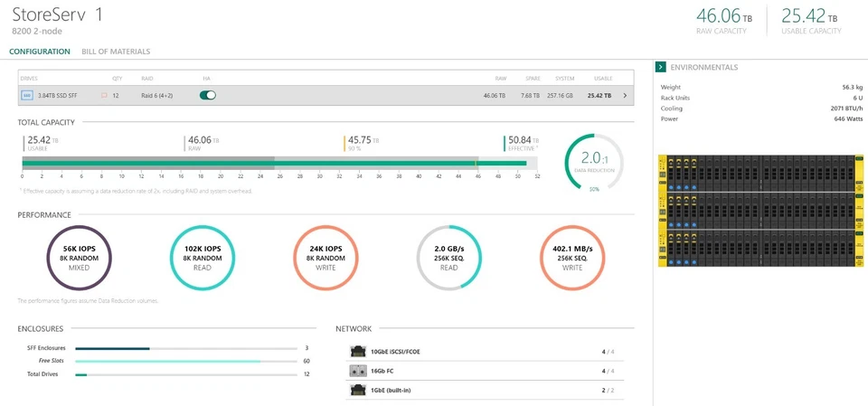Click the 10GbE iSCSI/FCOE port icon
The width and height of the screenshot is (868, 406).
point(357,351)
